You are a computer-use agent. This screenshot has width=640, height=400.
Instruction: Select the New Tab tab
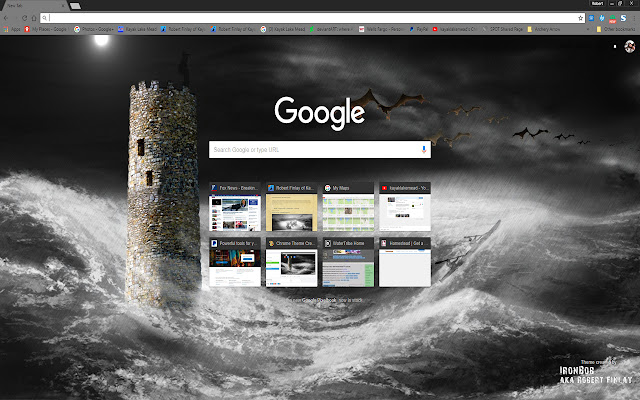click(x=33, y=6)
